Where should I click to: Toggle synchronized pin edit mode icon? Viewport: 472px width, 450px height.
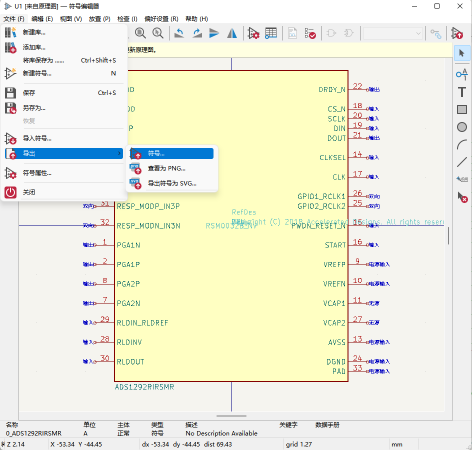[436, 33]
